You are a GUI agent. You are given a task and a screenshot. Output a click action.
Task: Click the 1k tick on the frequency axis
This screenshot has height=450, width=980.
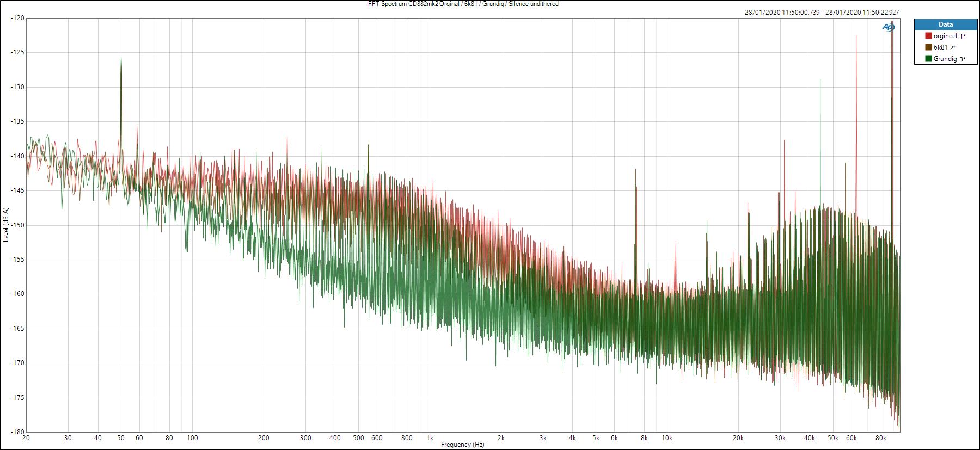[430, 437]
